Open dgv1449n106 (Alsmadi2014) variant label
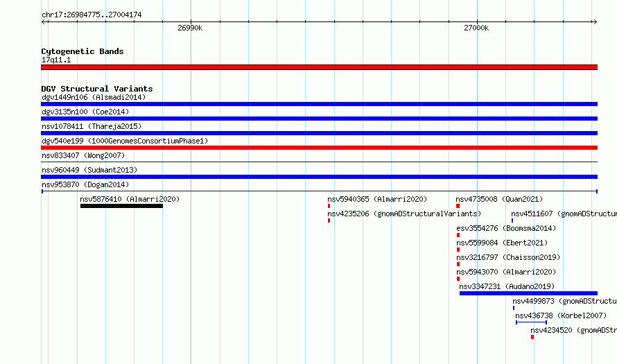 [x=94, y=97]
